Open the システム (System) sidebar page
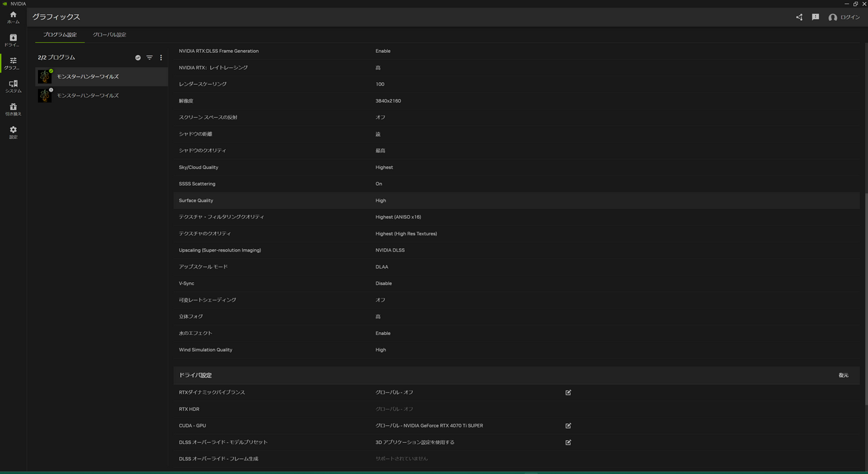 [x=13, y=86]
